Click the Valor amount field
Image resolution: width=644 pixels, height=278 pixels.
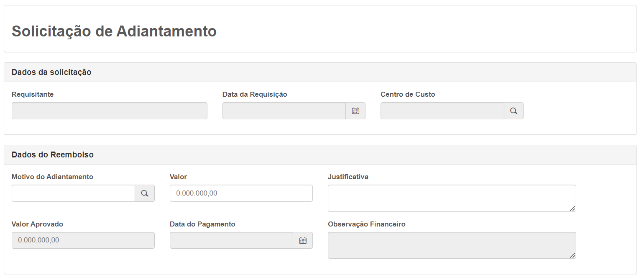tap(241, 193)
